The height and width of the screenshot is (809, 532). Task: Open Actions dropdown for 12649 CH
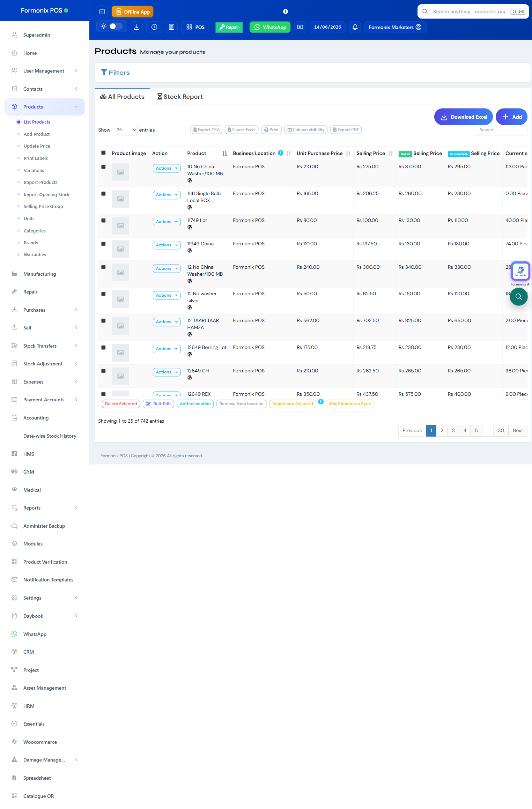point(167,372)
